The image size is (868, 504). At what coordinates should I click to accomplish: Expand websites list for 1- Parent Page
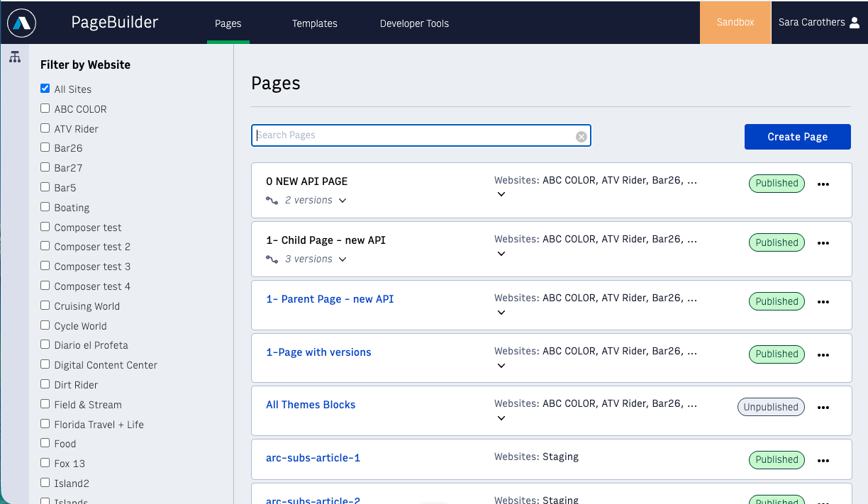click(501, 313)
